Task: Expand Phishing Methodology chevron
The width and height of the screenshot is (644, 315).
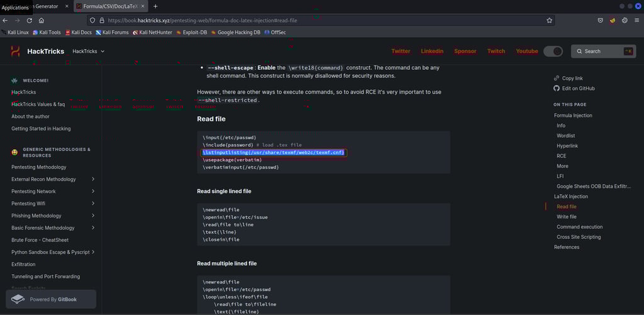Action: tap(93, 216)
